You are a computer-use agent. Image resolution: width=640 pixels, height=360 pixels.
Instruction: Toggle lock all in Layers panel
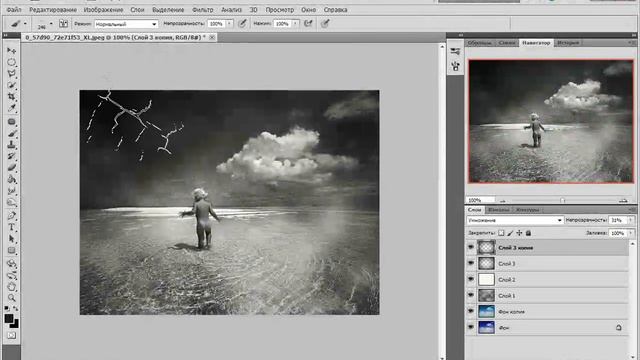528,233
